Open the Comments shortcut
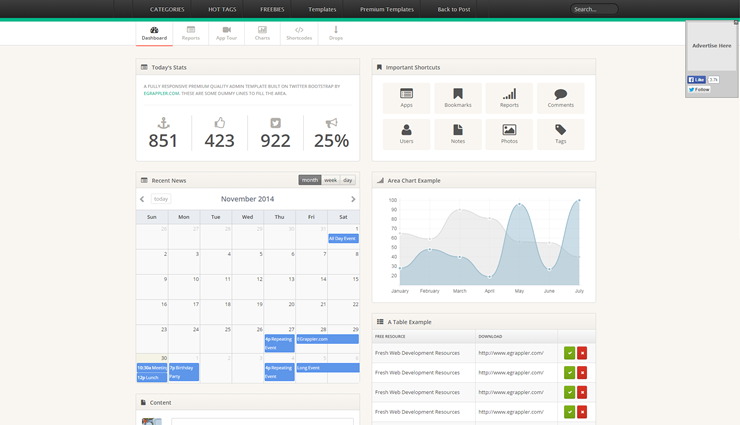The width and height of the screenshot is (740, 425). point(561,98)
